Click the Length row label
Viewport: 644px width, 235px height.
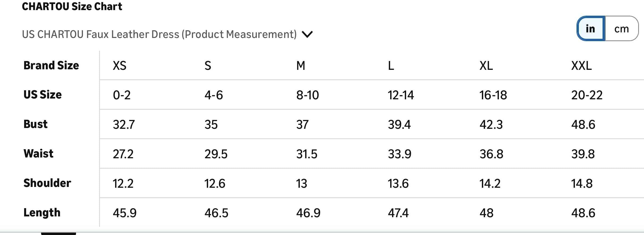[42, 212]
